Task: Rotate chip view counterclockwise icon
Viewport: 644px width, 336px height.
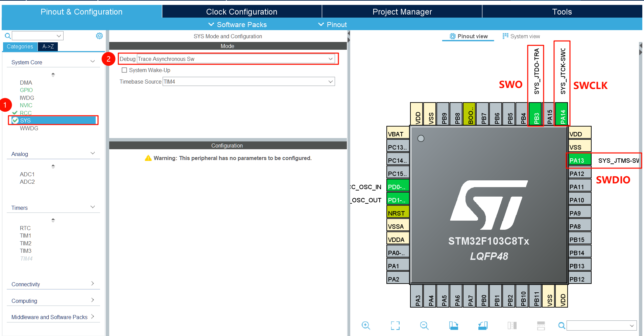Action: pyautogui.click(x=483, y=326)
